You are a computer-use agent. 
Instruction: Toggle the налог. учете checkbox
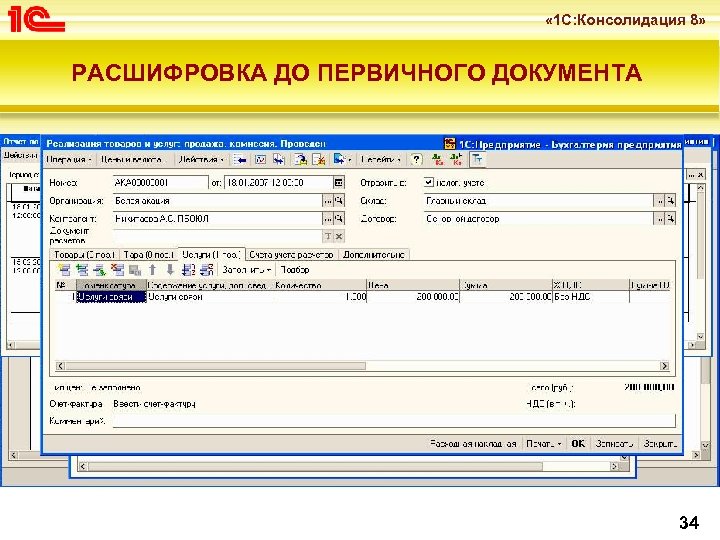pos(428,182)
